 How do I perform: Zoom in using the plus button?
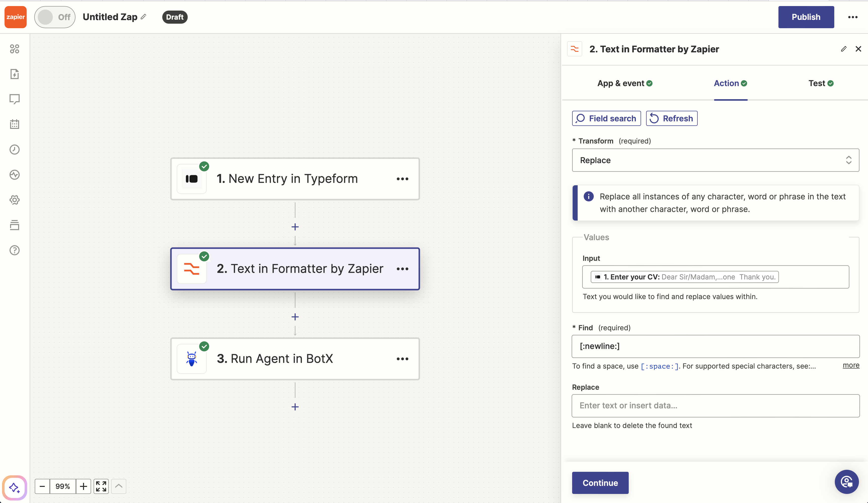(83, 486)
